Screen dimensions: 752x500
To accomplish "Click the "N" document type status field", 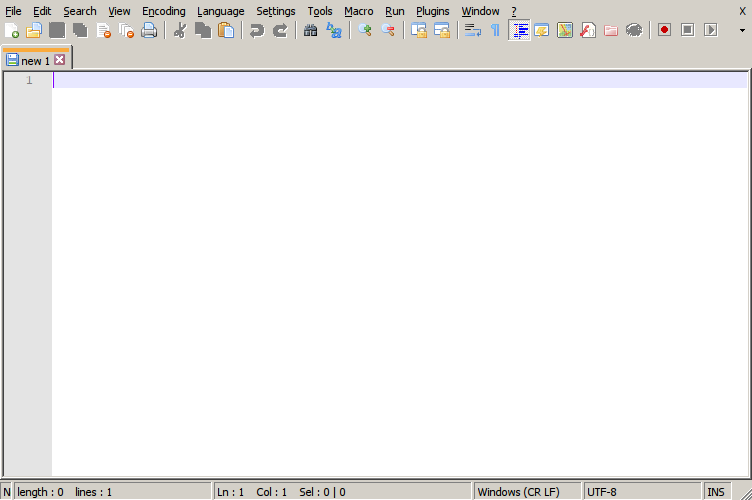I will pyautogui.click(x=7, y=492).
